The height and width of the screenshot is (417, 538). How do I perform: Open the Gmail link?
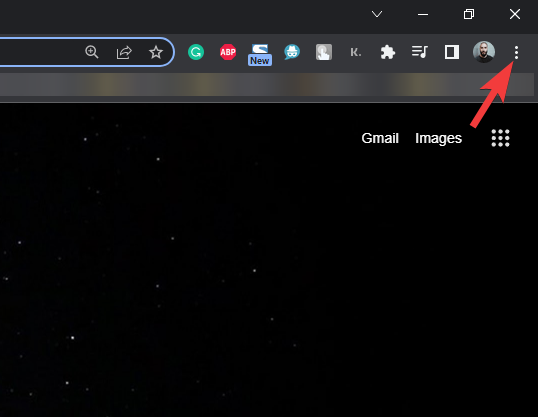(x=380, y=138)
